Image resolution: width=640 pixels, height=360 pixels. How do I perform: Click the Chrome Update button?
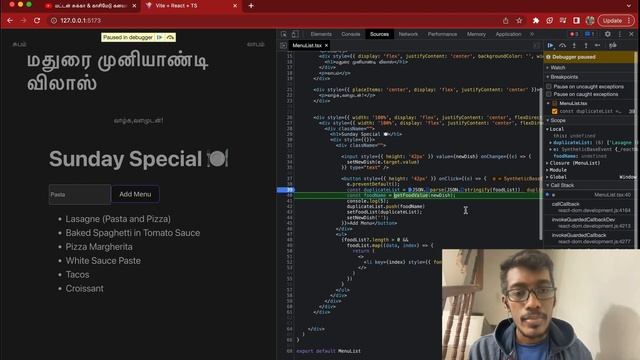[616, 20]
